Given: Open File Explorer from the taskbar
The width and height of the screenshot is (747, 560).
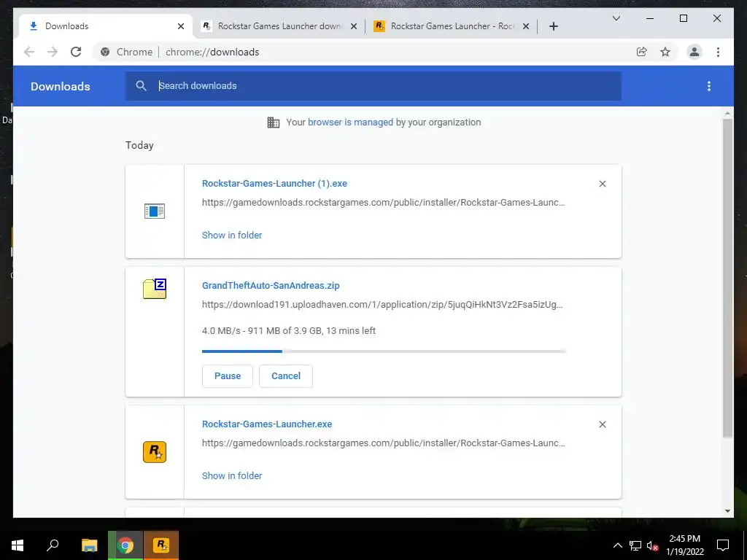Looking at the screenshot, I should [x=89, y=545].
